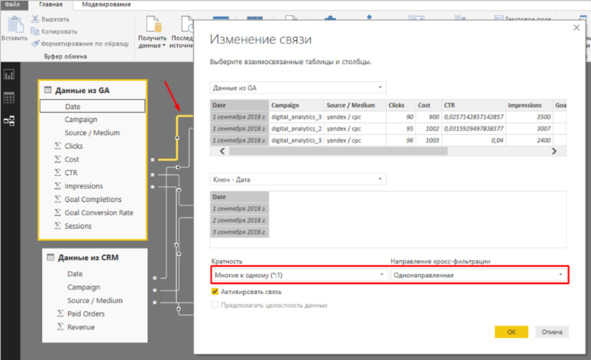Select Cost column header in preview

pyautogui.click(x=429, y=105)
